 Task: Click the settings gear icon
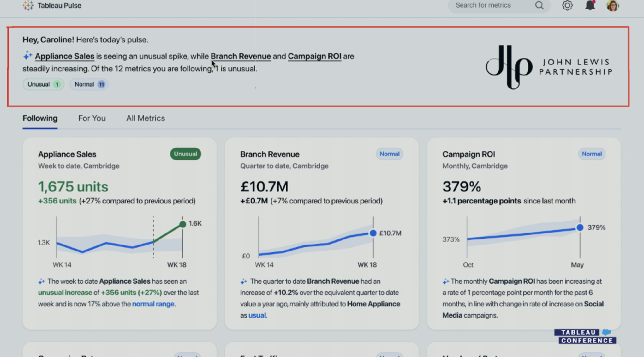pyautogui.click(x=568, y=5)
